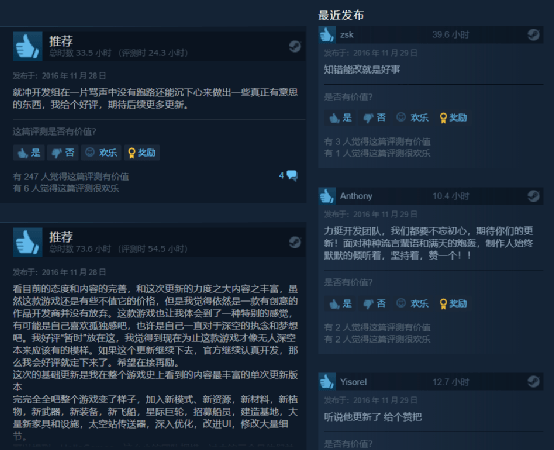This screenshot has width=554, height=450.
Task: Click the thumbs-up icon of 73.6-hour review
Action: click(x=28, y=242)
